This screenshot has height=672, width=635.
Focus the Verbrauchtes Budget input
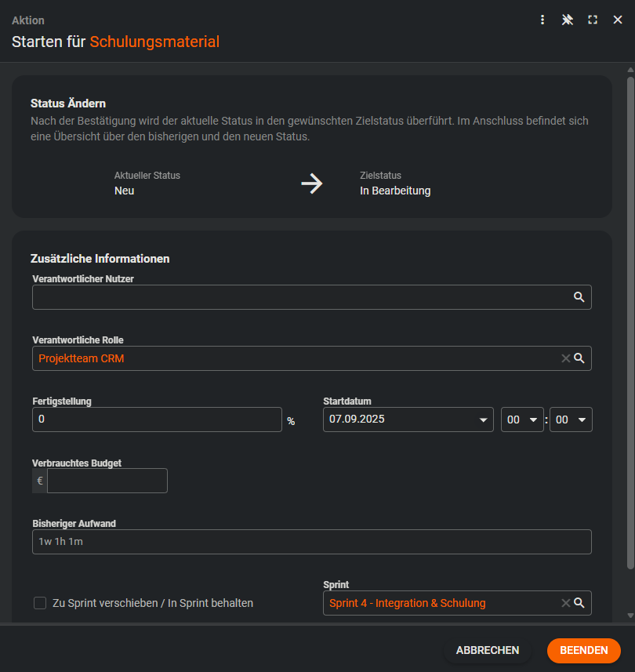(107, 481)
